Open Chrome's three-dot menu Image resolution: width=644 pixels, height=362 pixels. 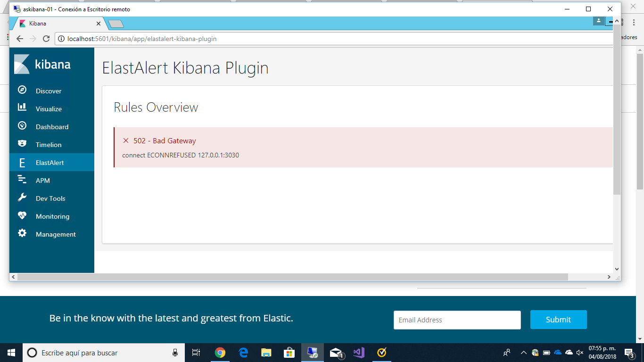pyautogui.click(x=633, y=23)
